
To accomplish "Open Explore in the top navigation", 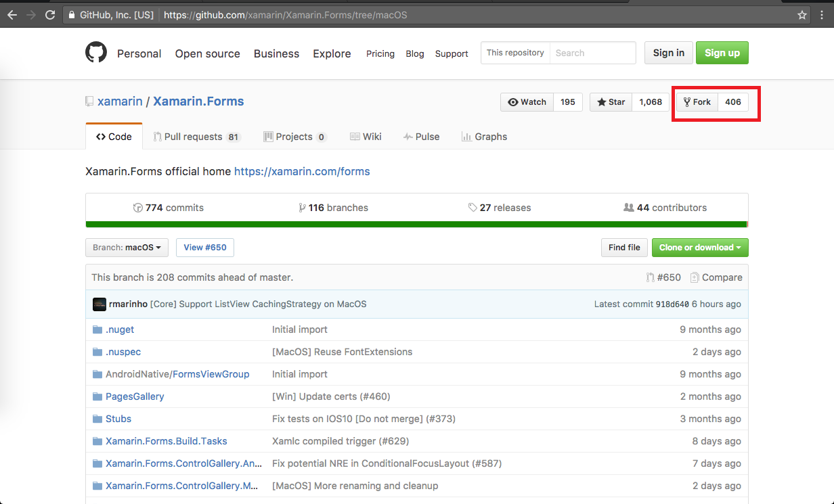I will [332, 53].
